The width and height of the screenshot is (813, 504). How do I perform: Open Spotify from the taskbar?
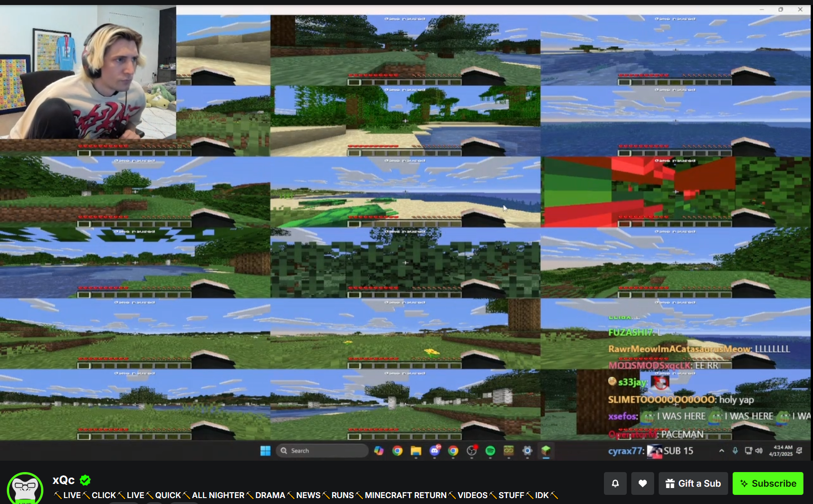490,451
